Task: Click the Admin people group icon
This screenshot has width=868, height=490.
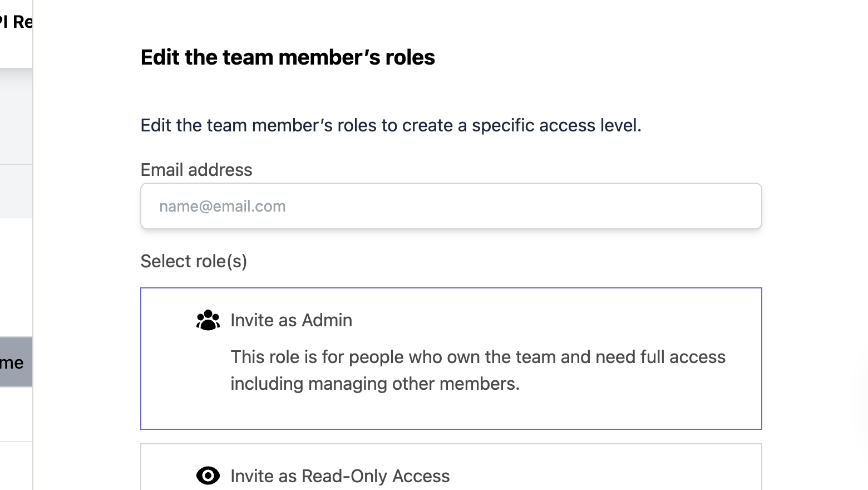Action: 208,320
